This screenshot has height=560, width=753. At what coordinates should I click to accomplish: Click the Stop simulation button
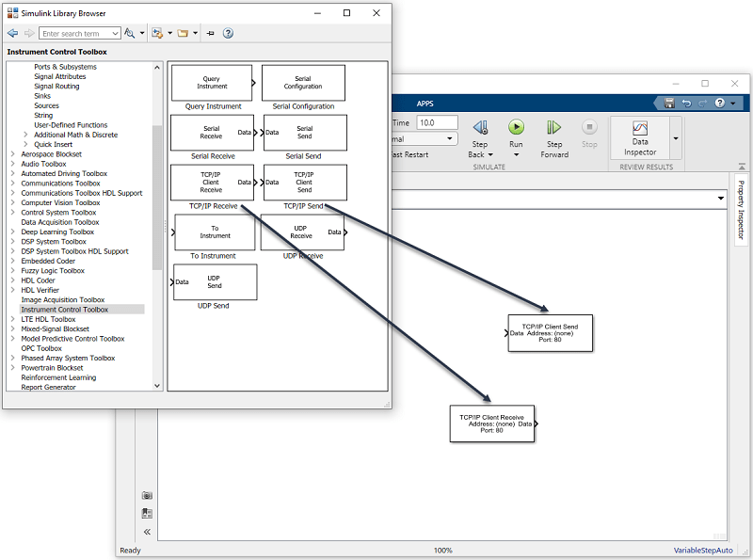click(x=589, y=134)
